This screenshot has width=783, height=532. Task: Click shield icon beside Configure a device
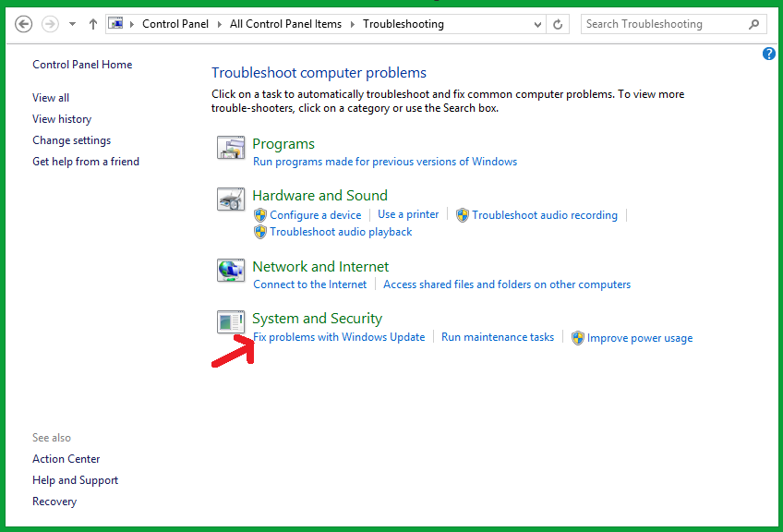(x=260, y=215)
